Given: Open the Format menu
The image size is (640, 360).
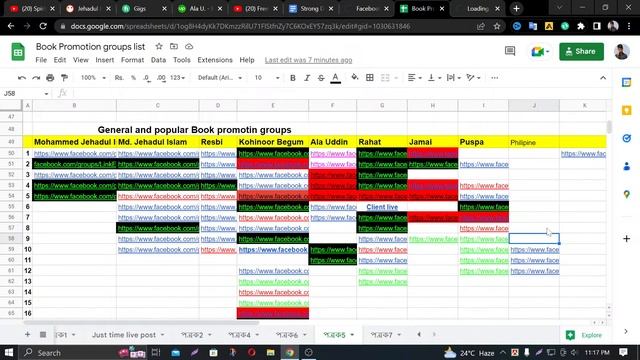Looking at the screenshot, I should (x=132, y=60).
